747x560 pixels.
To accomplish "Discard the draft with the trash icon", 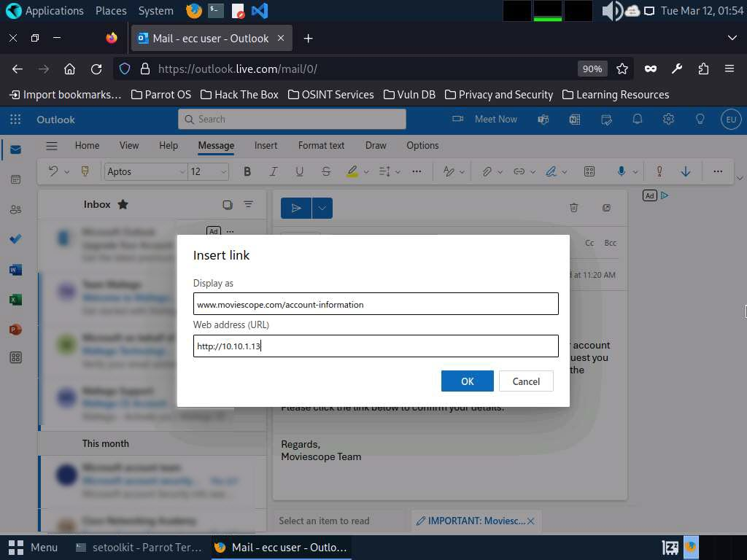I will 574,208.
